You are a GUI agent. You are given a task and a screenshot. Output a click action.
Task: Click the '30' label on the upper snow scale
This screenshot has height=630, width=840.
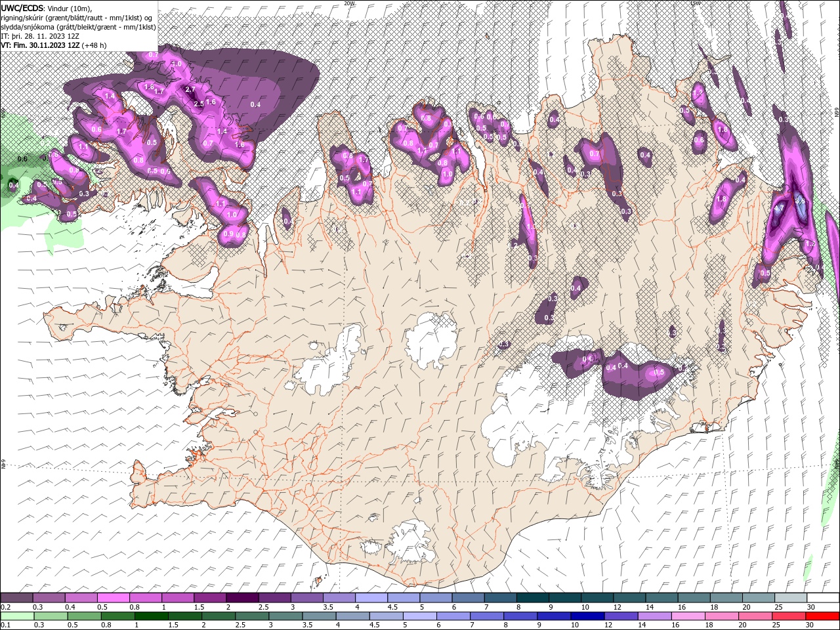pyautogui.click(x=811, y=607)
